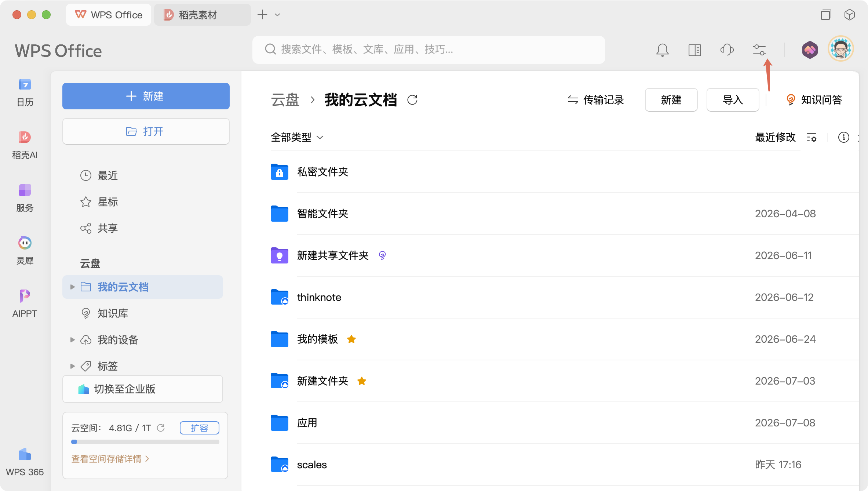Click the 2026-06-11 date cell

[x=783, y=255]
